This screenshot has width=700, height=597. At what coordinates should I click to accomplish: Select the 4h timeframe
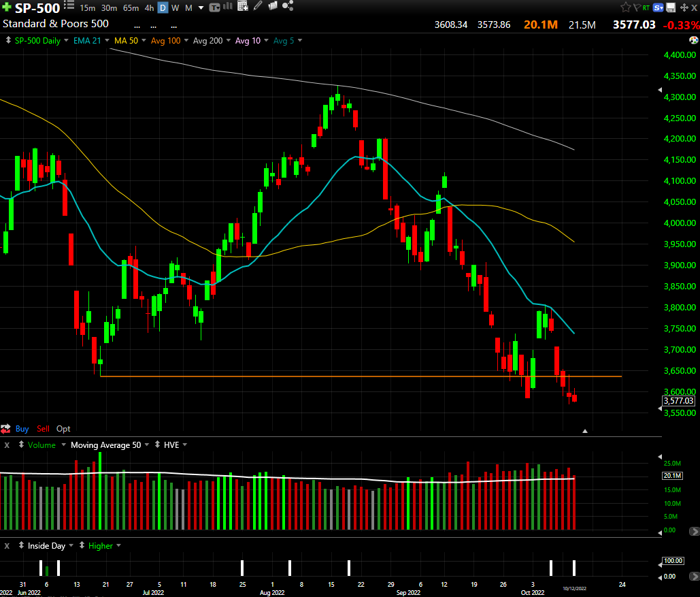click(x=149, y=8)
